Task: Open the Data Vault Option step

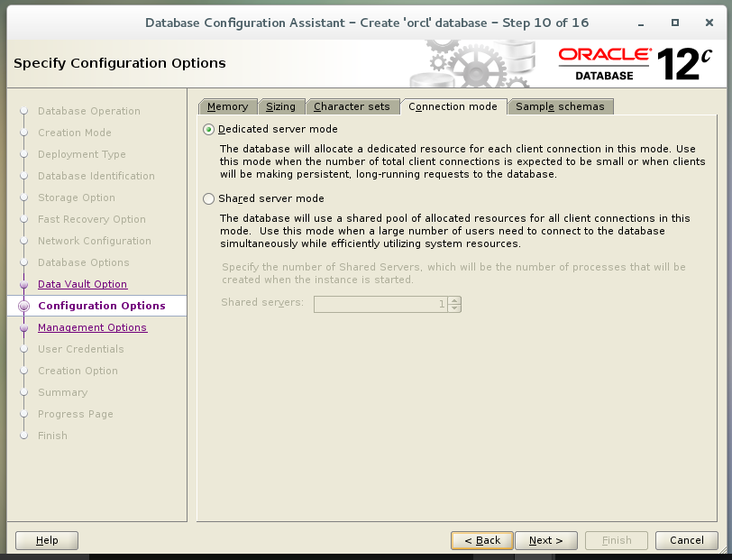Action: [x=82, y=284]
